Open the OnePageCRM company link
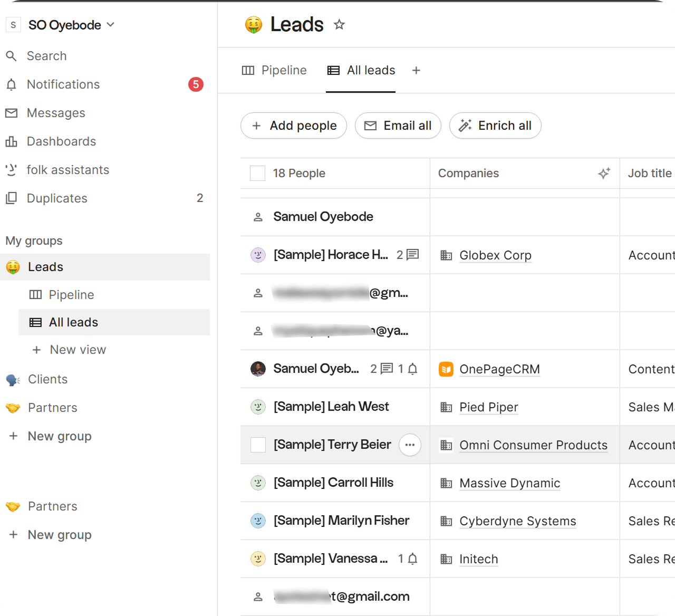Viewport: 675px width, 616px height. pos(499,369)
